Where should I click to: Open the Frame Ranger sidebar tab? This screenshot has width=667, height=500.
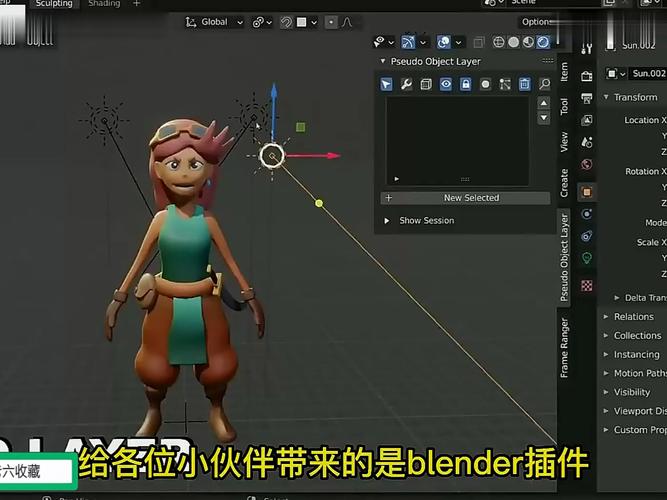pyautogui.click(x=564, y=348)
